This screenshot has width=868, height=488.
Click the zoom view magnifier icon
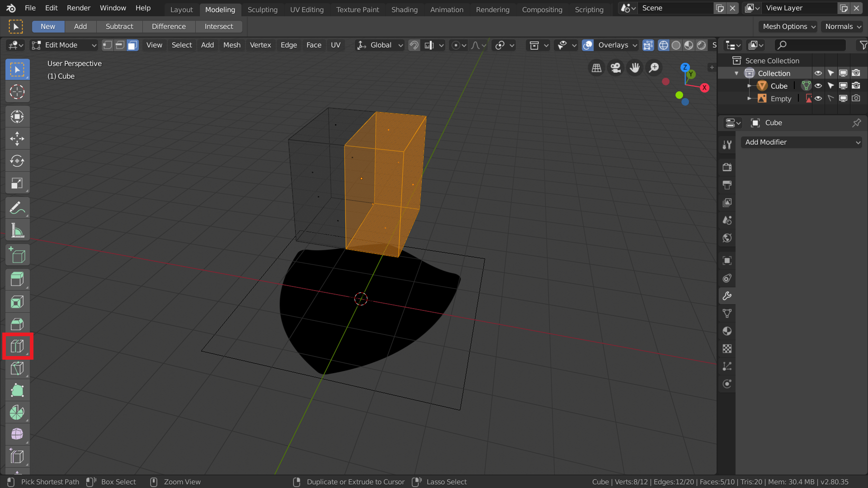[x=654, y=68]
